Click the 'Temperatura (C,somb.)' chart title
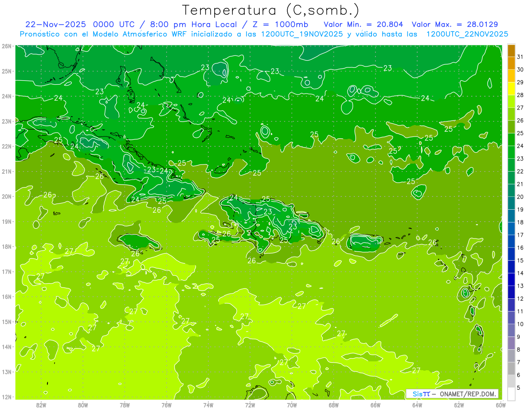Viewport: 532px width, 411px height. pos(271,10)
